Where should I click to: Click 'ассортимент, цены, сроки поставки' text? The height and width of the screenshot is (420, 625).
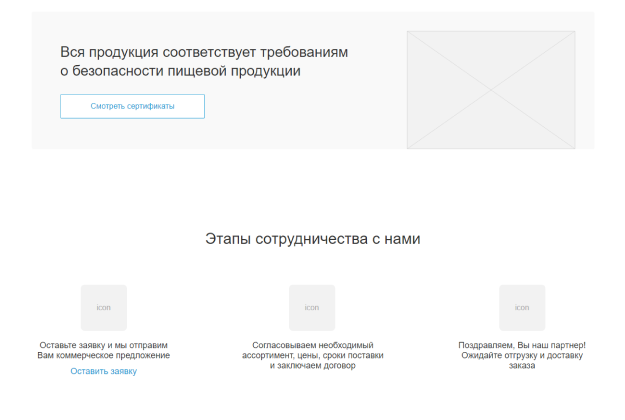click(312, 355)
